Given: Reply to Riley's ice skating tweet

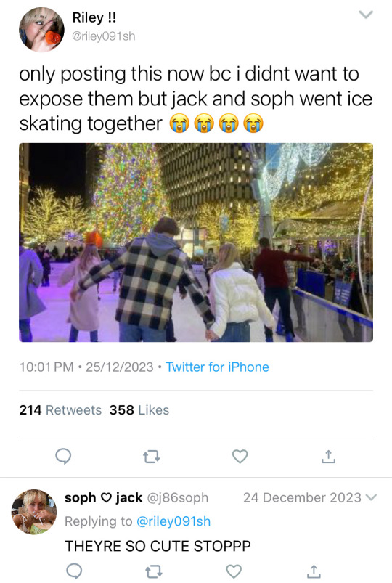Looking at the screenshot, I should [x=63, y=456].
